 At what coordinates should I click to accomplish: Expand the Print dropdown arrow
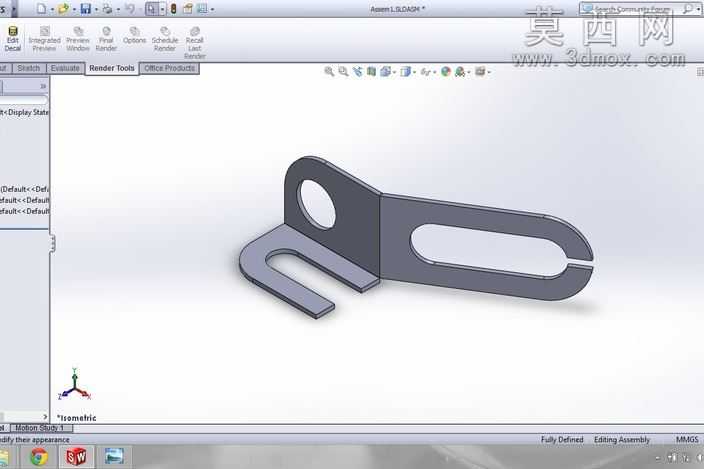point(118,9)
